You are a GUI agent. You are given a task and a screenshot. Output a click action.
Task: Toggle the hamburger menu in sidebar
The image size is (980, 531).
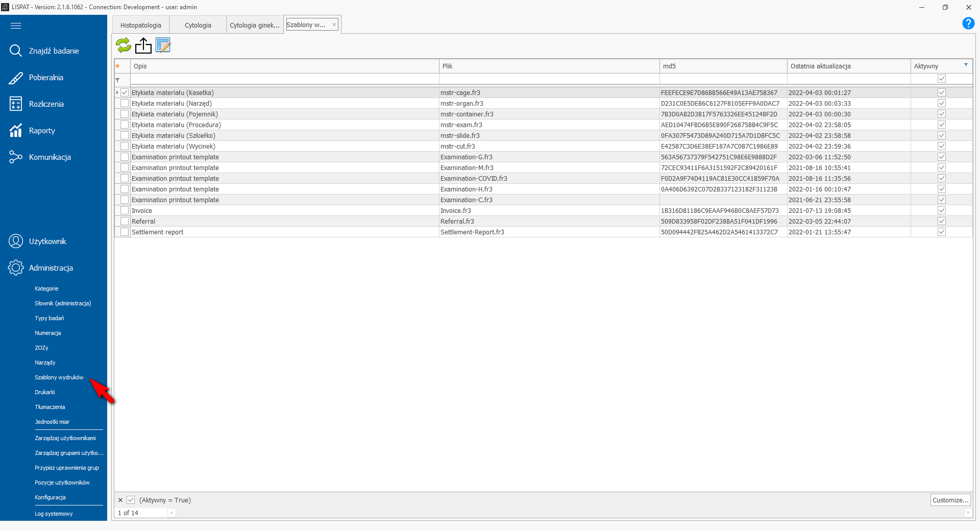point(16,26)
